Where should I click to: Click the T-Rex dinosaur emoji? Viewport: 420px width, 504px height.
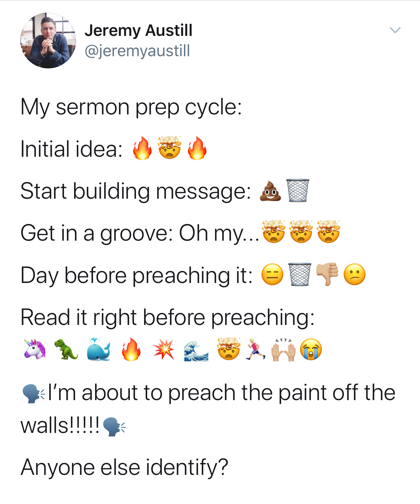point(66,349)
